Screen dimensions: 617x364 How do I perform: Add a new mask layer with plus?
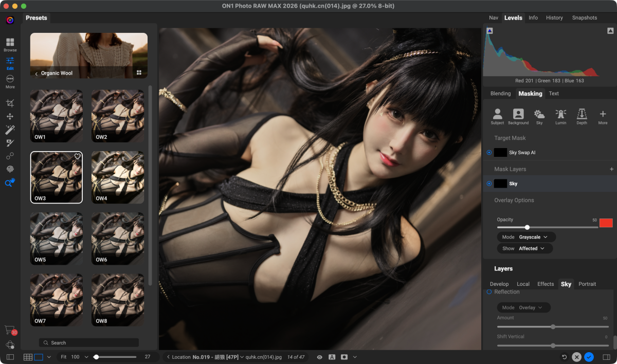pyautogui.click(x=611, y=169)
